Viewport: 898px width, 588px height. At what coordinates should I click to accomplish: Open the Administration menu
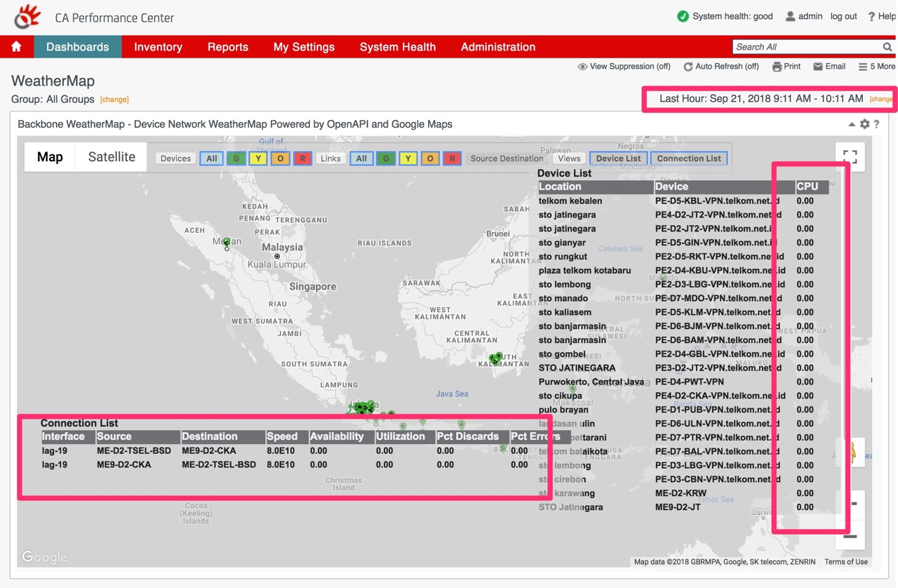[498, 47]
